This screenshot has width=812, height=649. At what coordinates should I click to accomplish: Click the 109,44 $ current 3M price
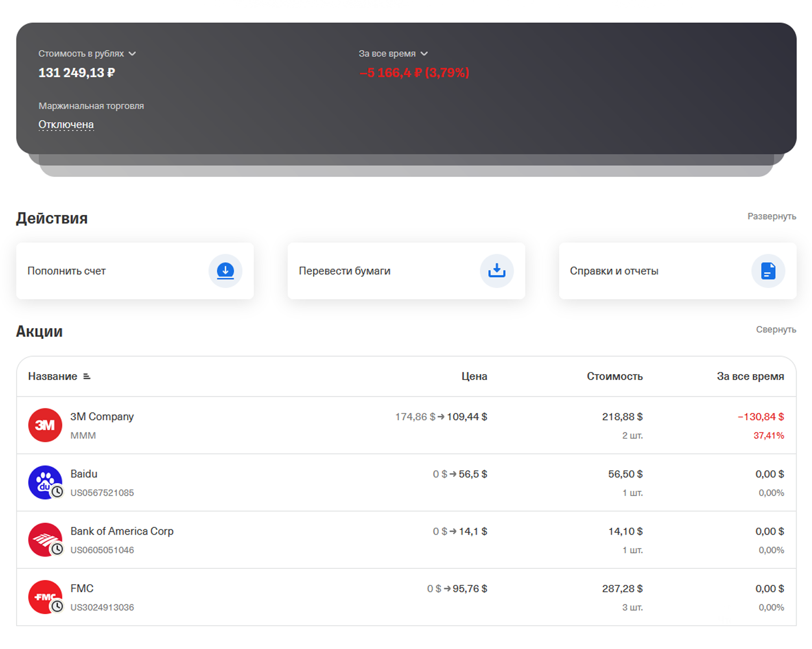pos(467,416)
